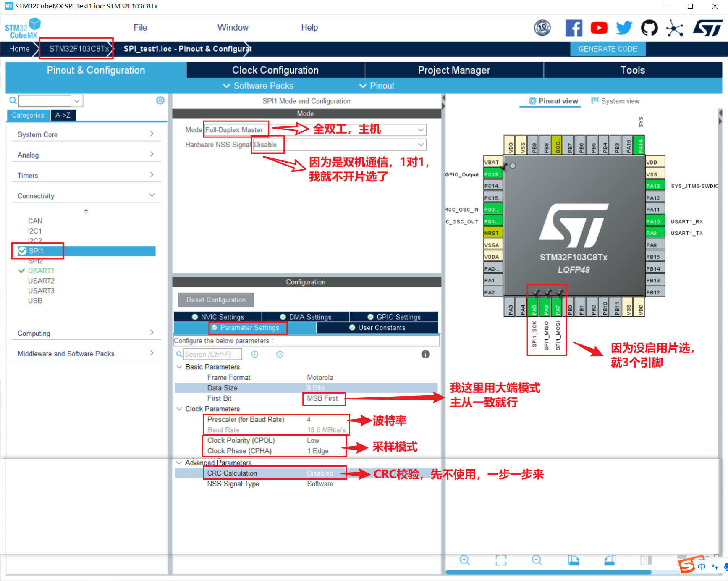This screenshot has width=728, height=581.
Task: Open the User Constants tab
Action: tap(377, 328)
